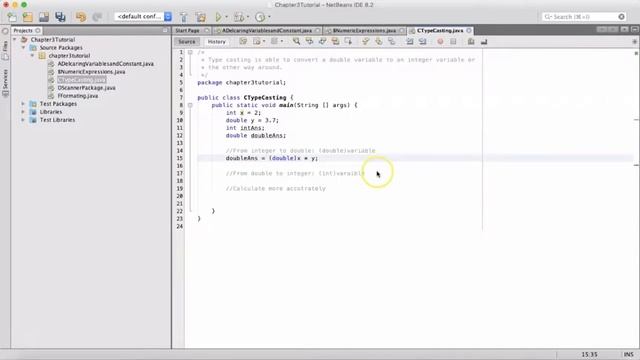Click the Shift Line Right icon
This screenshot has width=640, height=360.
pos(423,42)
